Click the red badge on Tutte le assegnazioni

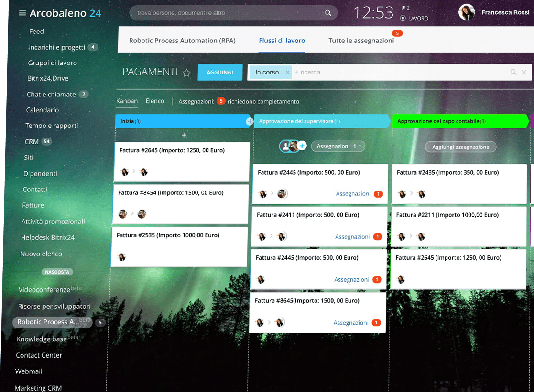tap(397, 33)
